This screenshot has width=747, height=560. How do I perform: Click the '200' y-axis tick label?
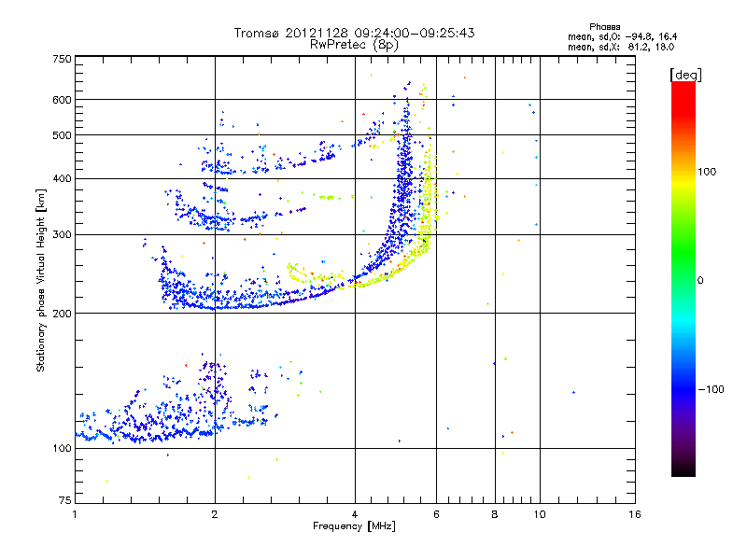click(62, 314)
